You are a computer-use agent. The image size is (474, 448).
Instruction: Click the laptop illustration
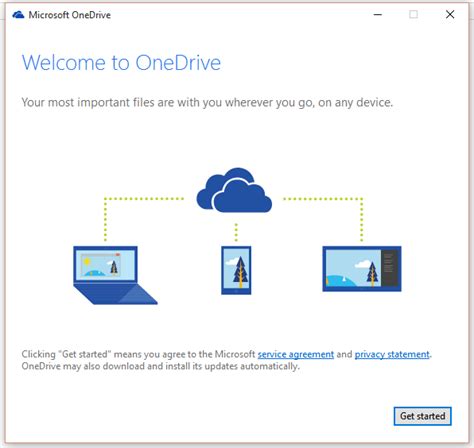pyautogui.click(x=115, y=275)
